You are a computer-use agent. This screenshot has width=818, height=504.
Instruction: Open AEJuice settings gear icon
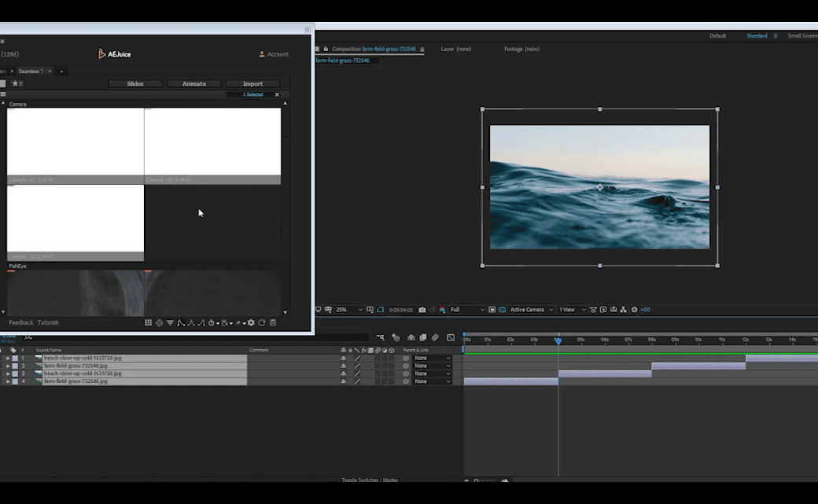251,322
